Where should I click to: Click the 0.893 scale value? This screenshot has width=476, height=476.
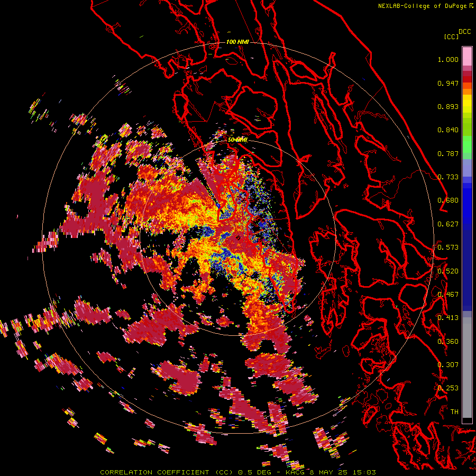coord(448,106)
